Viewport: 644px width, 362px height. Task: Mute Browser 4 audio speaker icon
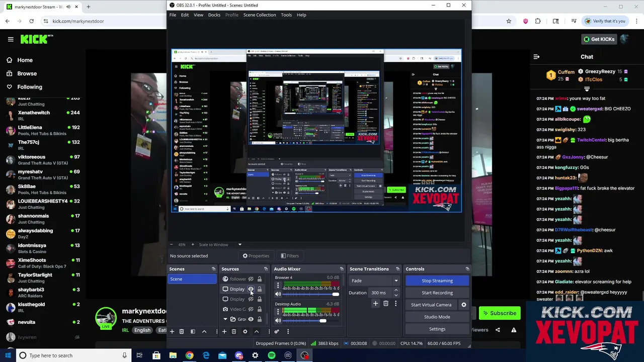tap(278, 294)
